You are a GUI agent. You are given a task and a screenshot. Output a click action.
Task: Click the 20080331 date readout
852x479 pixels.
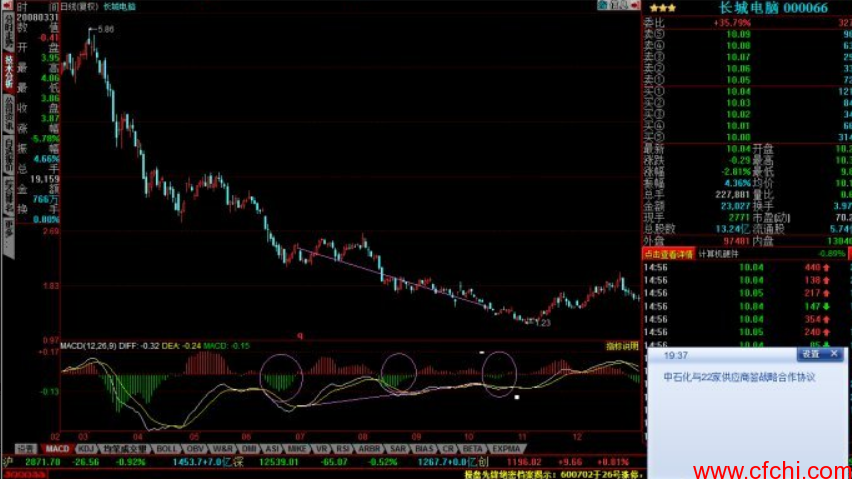37,17
